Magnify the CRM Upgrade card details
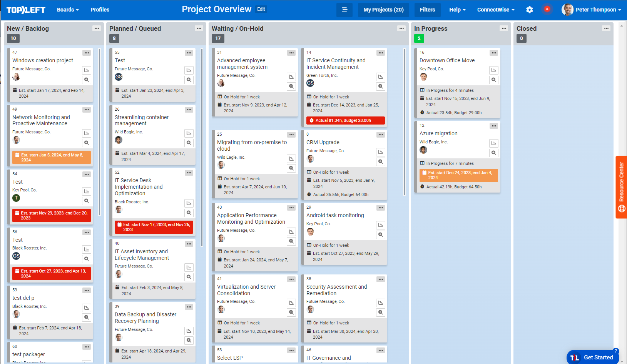This screenshot has height=364, width=627. coord(381,162)
